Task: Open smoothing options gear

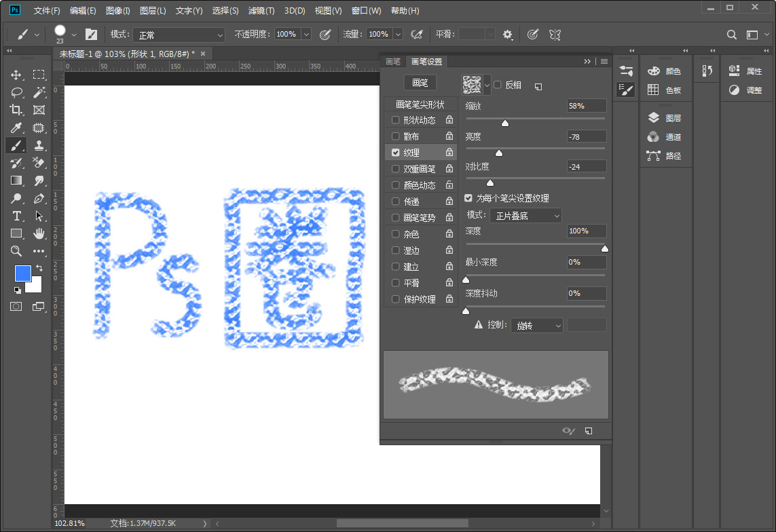Action: [507, 35]
